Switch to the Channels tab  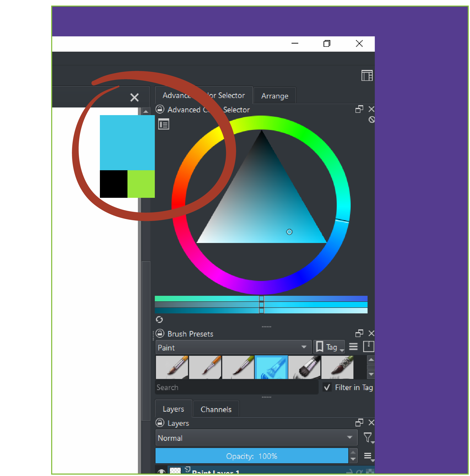[x=216, y=409]
